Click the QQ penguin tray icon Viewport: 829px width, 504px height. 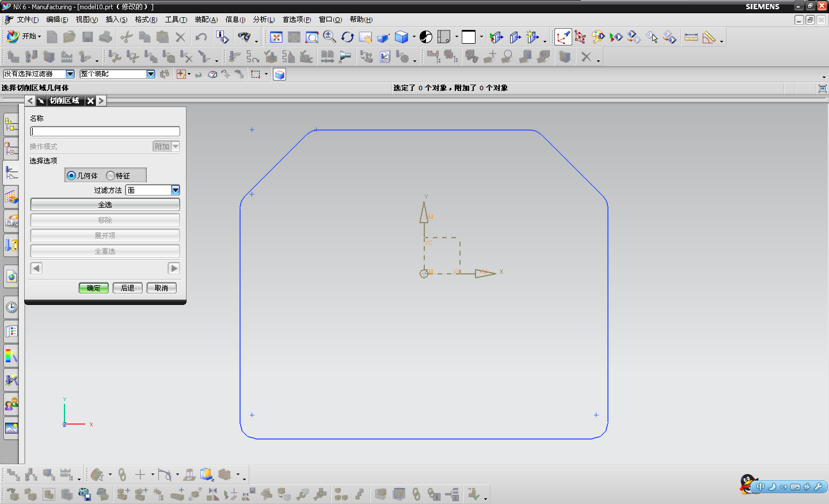click(748, 484)
